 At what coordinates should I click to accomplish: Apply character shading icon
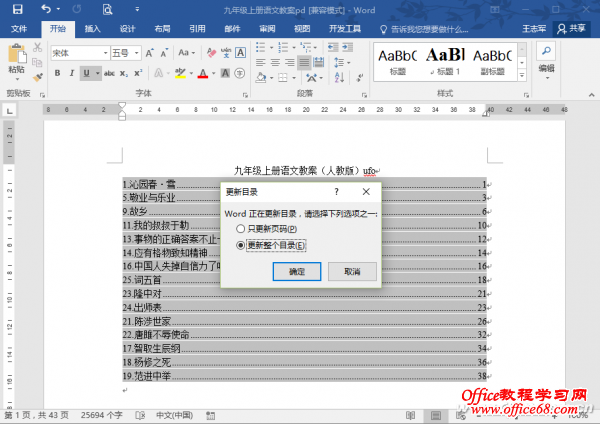225,73
